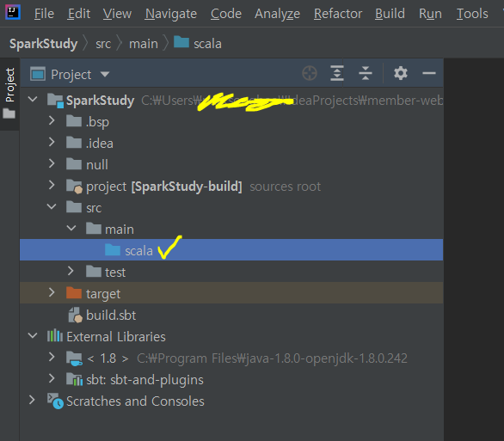Expand the test folder

(x=71, y=271)
